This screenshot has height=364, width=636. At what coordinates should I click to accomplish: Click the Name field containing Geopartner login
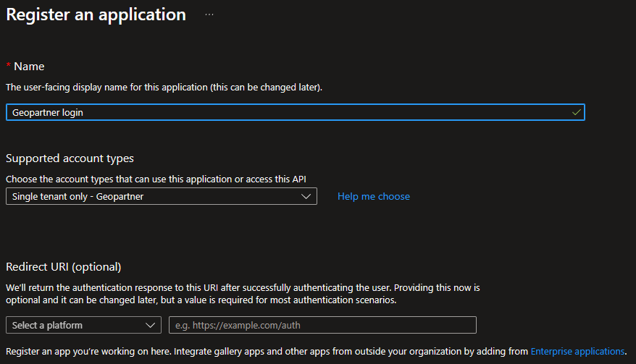click(296, 112)
